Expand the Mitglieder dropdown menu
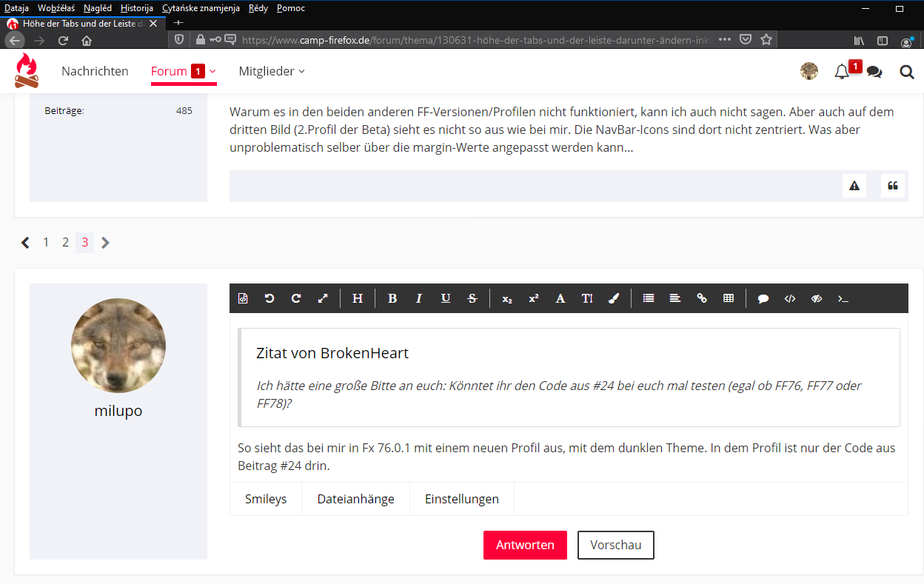Screen dimensions: 924x584 (x=272, y=71)
